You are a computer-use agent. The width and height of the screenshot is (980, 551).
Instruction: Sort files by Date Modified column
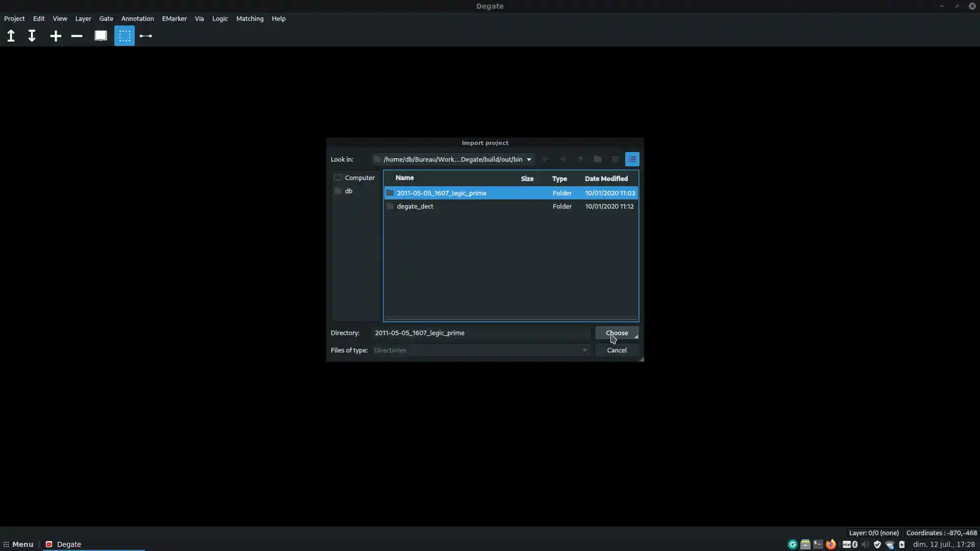click(606, 179)
